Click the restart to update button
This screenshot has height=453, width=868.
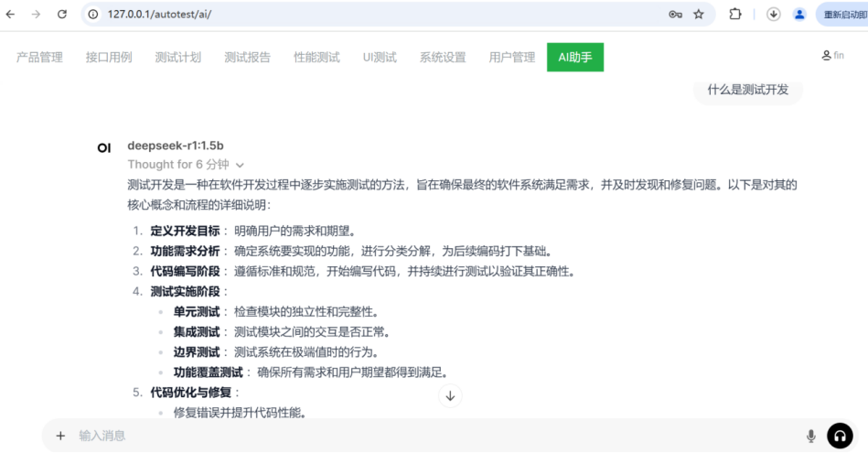(x=842, y=15)
